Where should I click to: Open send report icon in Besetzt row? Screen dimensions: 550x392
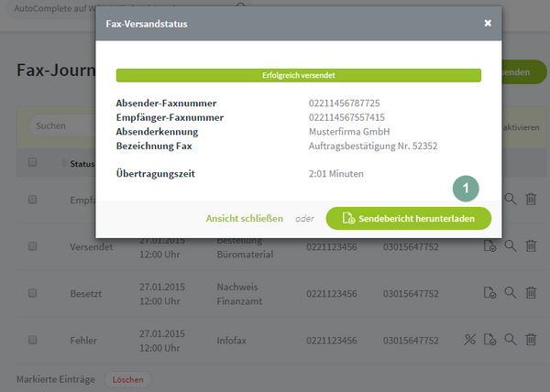[x=489, y=292]
